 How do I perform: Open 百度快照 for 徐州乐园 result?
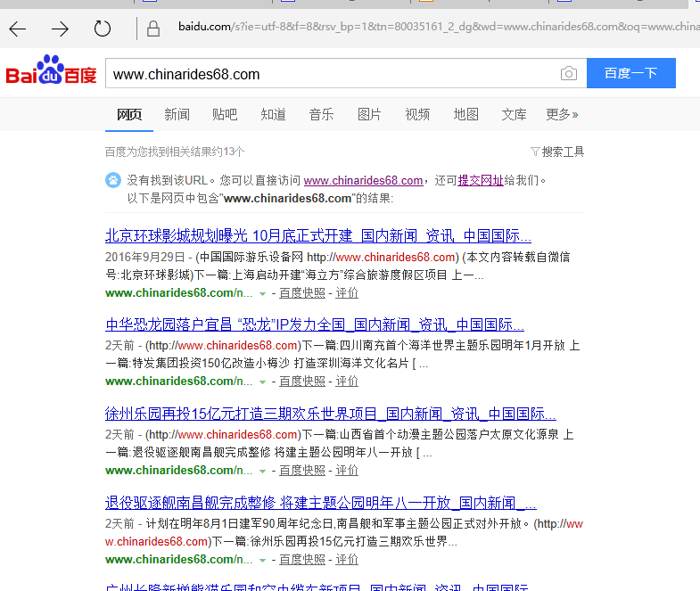tap(301, 471)
